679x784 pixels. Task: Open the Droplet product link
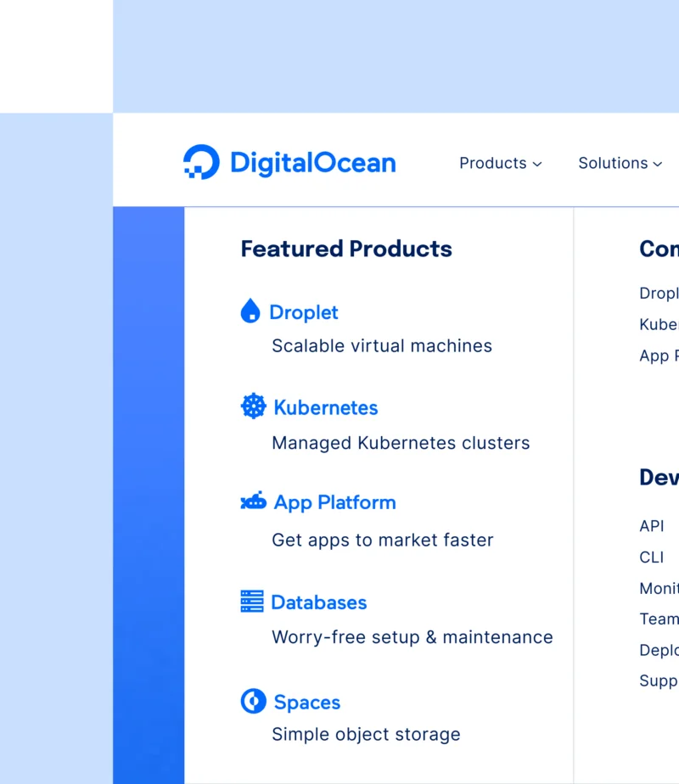click(x=304, y=312)
